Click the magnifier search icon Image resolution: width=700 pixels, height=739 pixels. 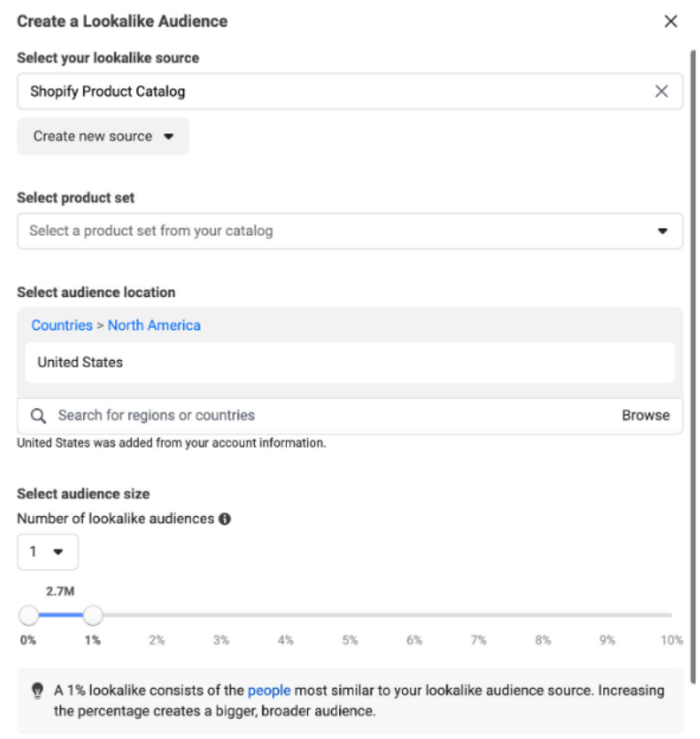pyautogui.click(x=38, y=416)
